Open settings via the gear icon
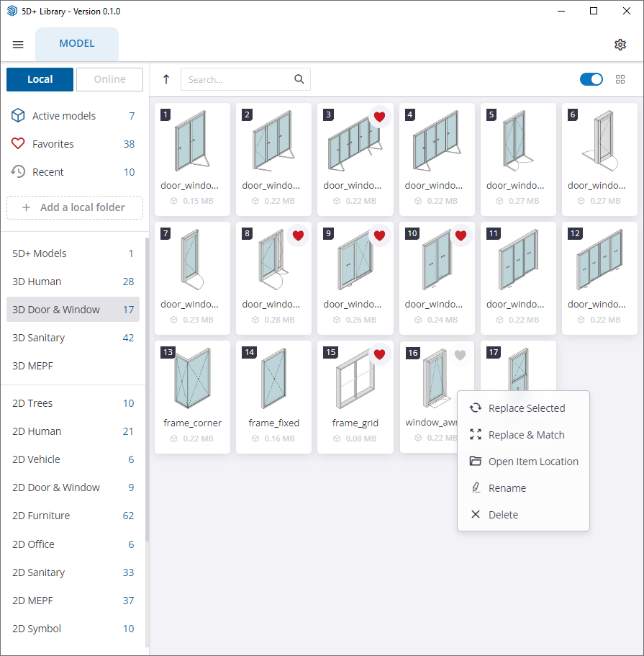 click(x=620, y=45)
